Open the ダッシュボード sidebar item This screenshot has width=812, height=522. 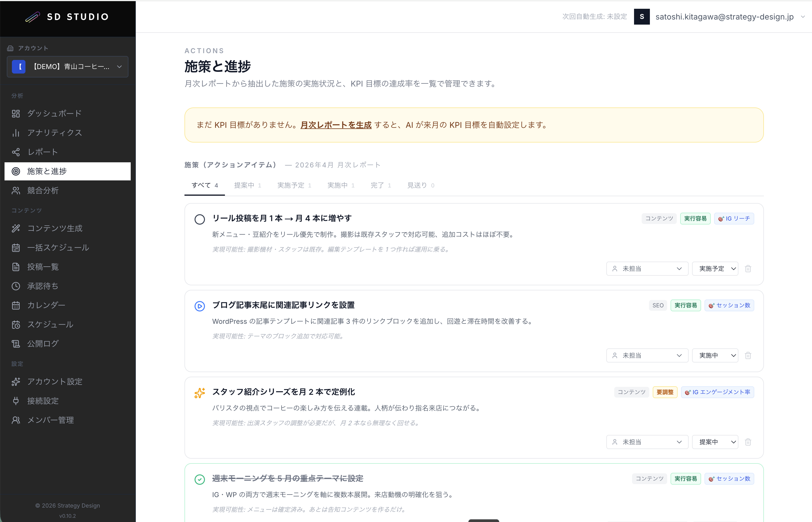tap(67, 114)
